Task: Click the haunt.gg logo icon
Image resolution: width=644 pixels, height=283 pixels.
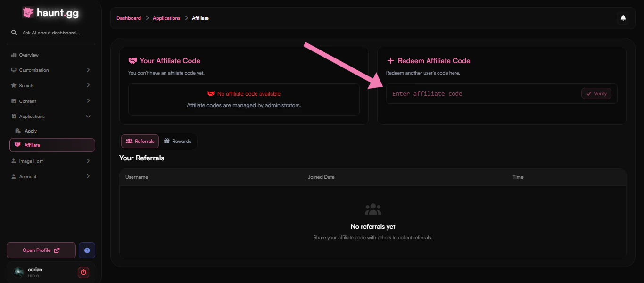Action: [28, 12]
